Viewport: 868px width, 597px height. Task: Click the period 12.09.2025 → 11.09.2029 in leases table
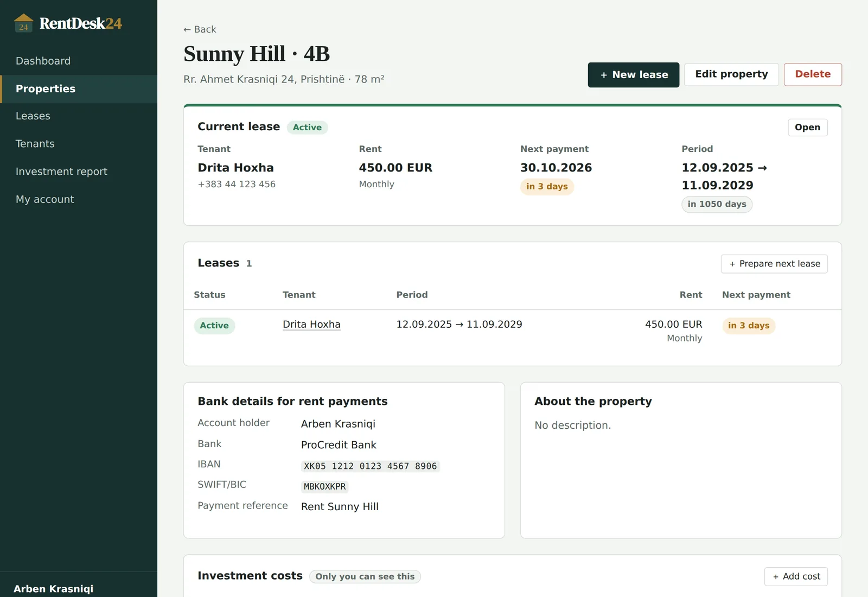coord(459,325)
